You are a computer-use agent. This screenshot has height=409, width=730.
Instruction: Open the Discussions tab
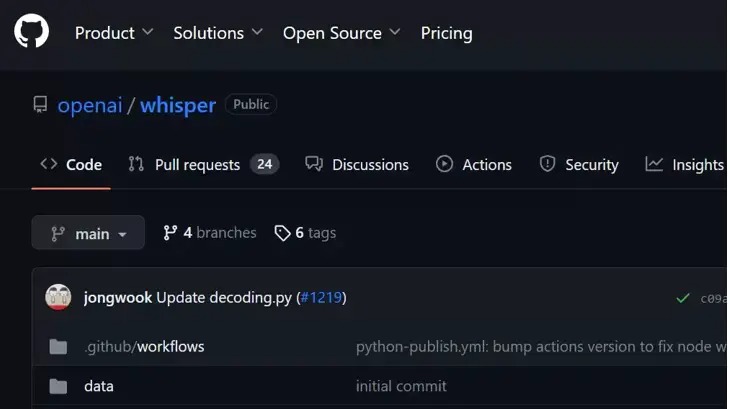pos(357,165)
